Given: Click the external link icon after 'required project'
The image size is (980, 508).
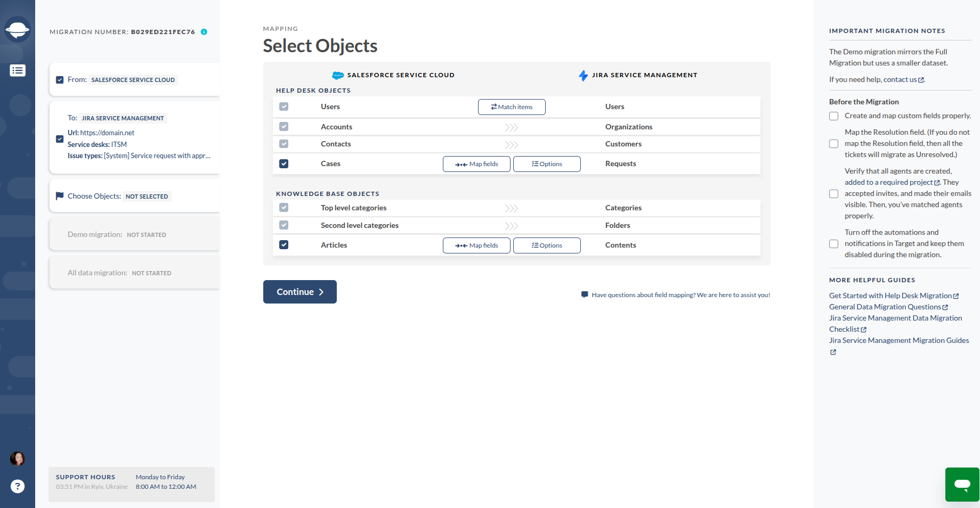Looking at the screenshot, I should pyautogui.click(x=937, y=183).
